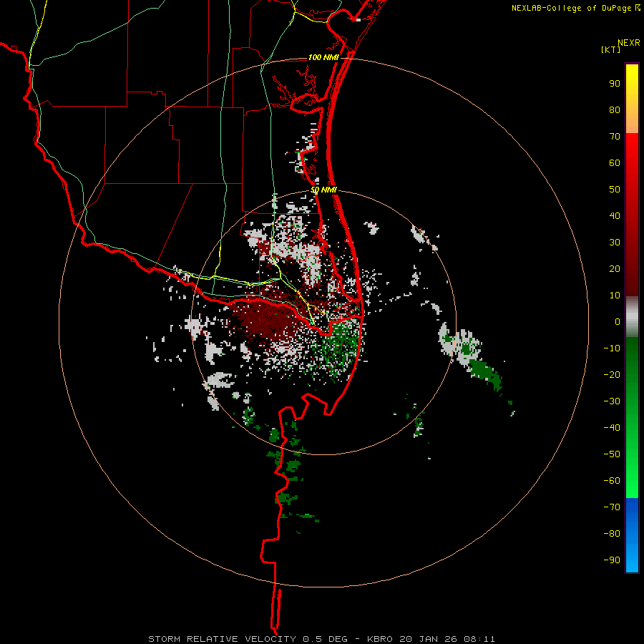
Task: Click the -30 value on the velocity scale
Action: tap(612, 401)
